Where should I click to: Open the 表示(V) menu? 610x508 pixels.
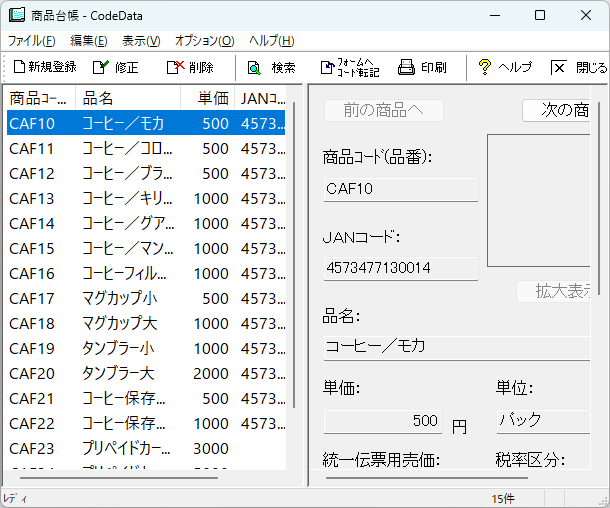[x=141, y=40]
